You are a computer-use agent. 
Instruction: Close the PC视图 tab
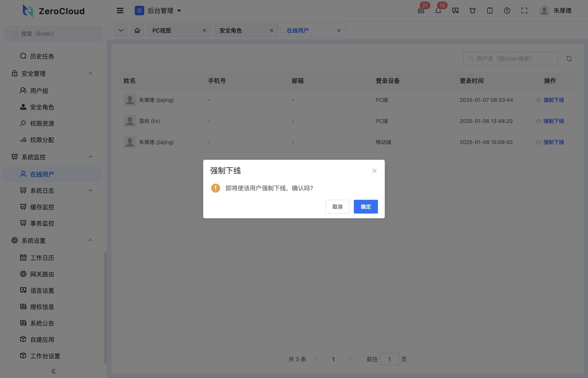pos(204,30)
